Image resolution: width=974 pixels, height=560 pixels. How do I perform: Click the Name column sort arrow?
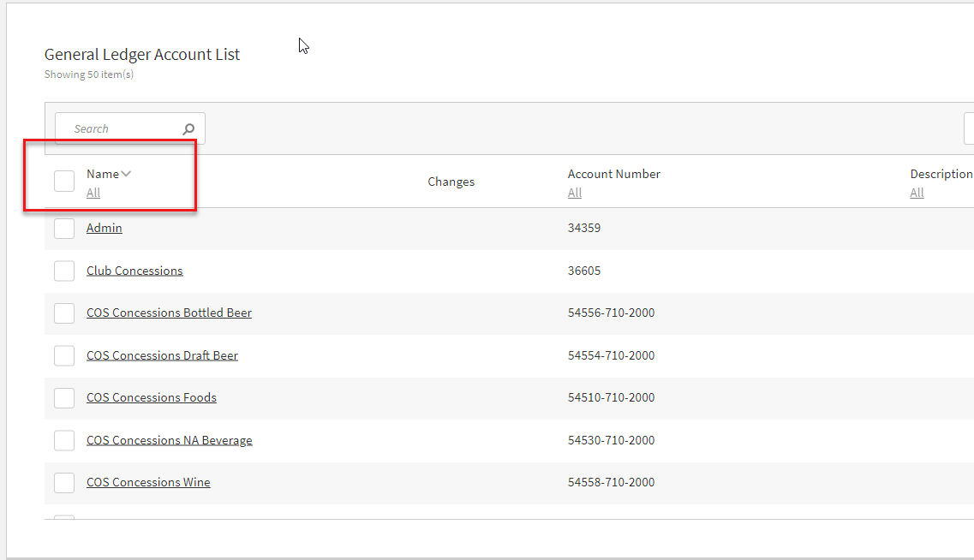tap(126, 174)
